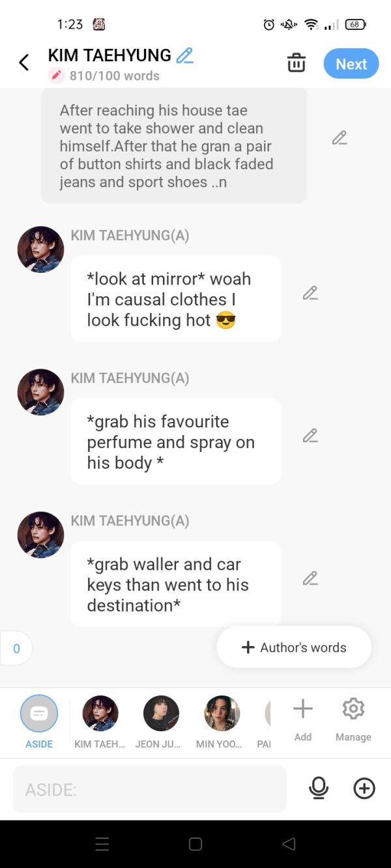Screen dimensions: 391x868
Task: Open the plus circle attachment menu
Action: pyautogui.click(x=364, y=789)
